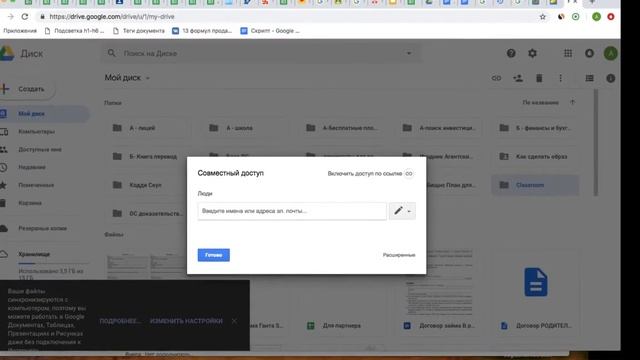Select the А - лицей folder
Image resolution: width=640 pixels, height=360 pixels.
coord(148,128)
